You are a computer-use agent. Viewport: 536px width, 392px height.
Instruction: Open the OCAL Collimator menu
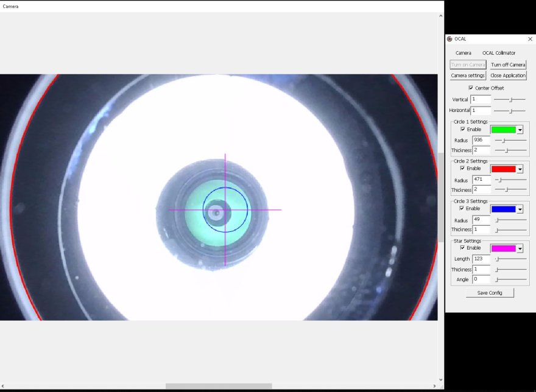click(x=498, y=53)
